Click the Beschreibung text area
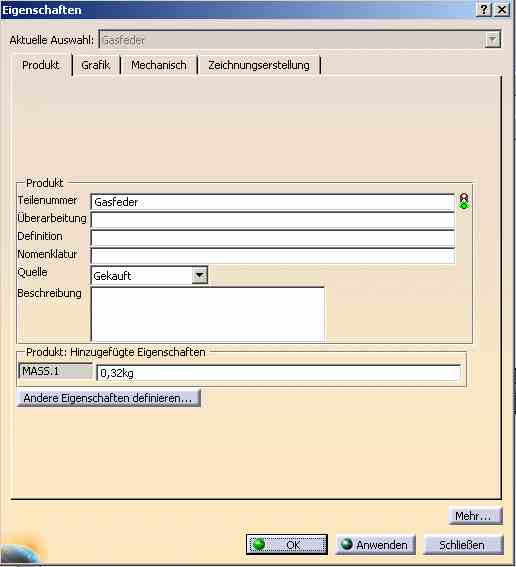Image resolution: width=516 pixels, height=567 pixels. click(208, 314)
